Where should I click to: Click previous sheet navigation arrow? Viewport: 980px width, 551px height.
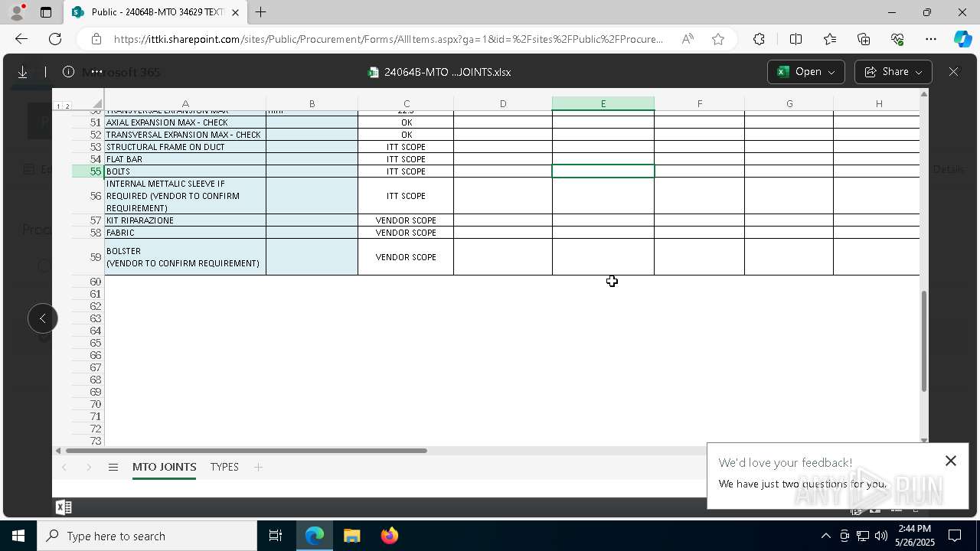(64, 467)
